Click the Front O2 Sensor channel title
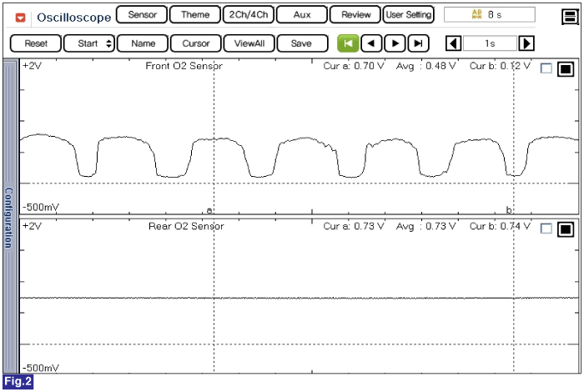This screenshot has width=584, height=392. [184, 66]
